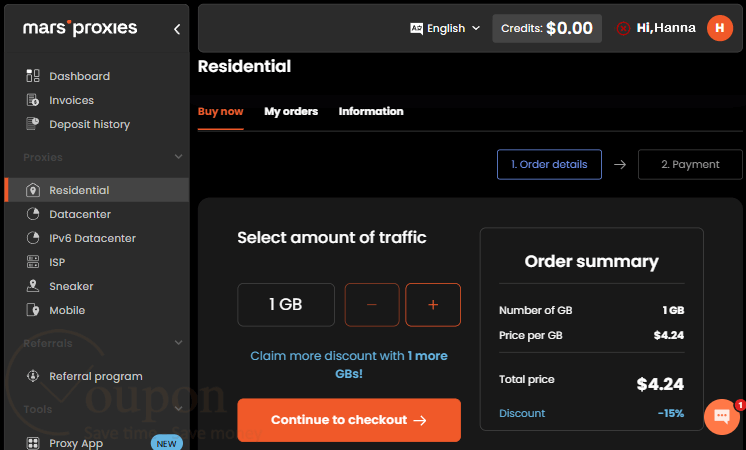The width and height of the screenshot is (746, 450).
Task: Decrease traffic amount with minus button
Action: 372,305
